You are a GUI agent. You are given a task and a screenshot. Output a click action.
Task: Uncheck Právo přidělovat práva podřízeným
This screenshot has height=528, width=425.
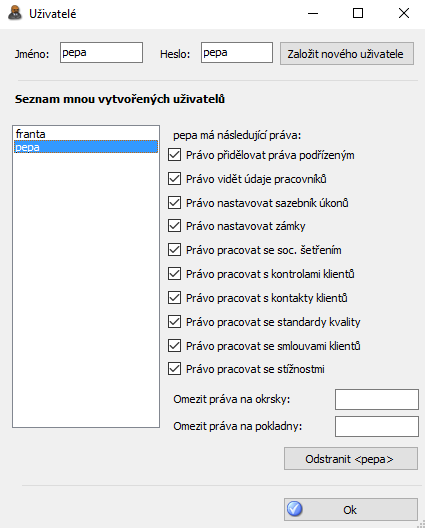pos(174,155)
